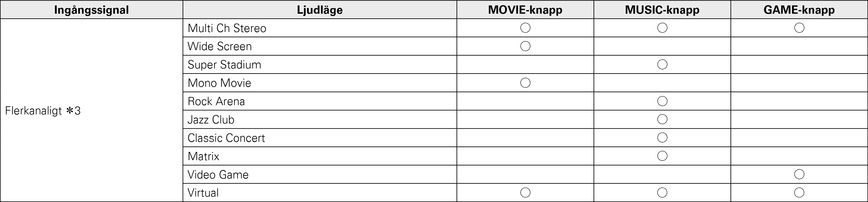This screenshot has height=202, width=868.
Task: Select the Rock Arena MUSIC-knapp circle
Action: point(662,101)
